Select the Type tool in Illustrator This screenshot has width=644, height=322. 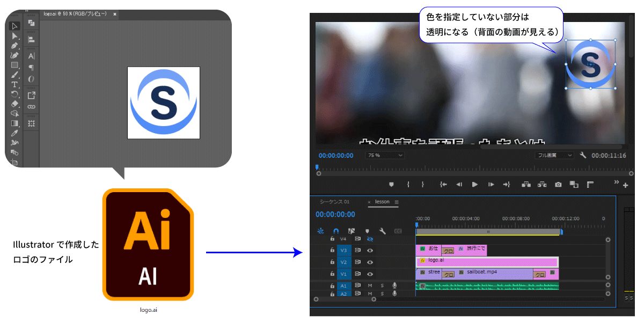click(x=14, y=85)
